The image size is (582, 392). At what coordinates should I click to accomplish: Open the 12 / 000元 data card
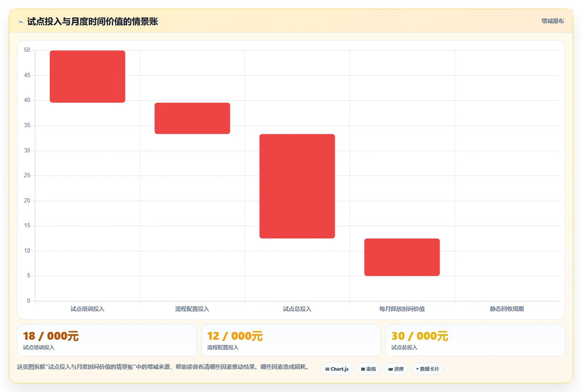291,340
